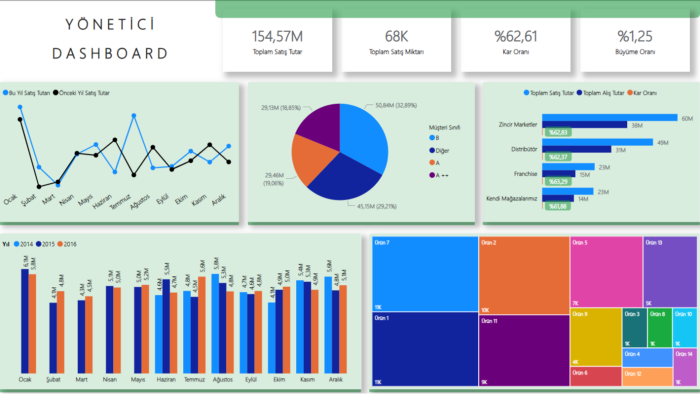Toggle the 2015 year legend entry

(45, 244)
